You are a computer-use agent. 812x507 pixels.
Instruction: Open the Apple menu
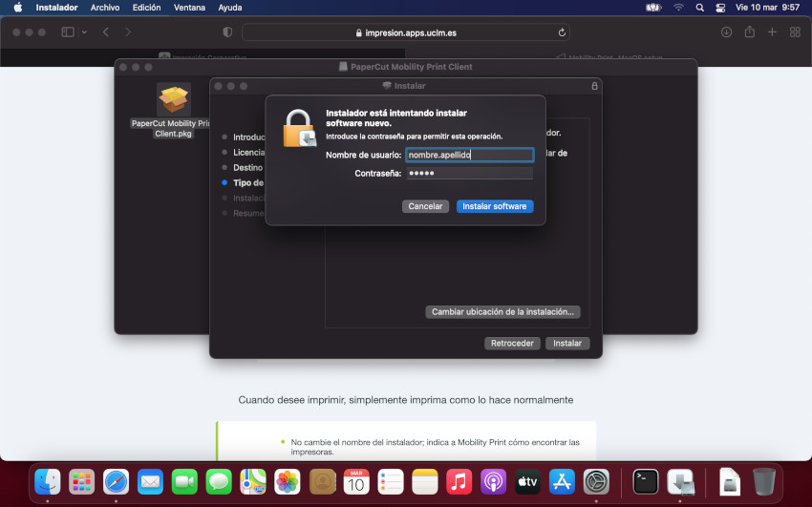17,8
